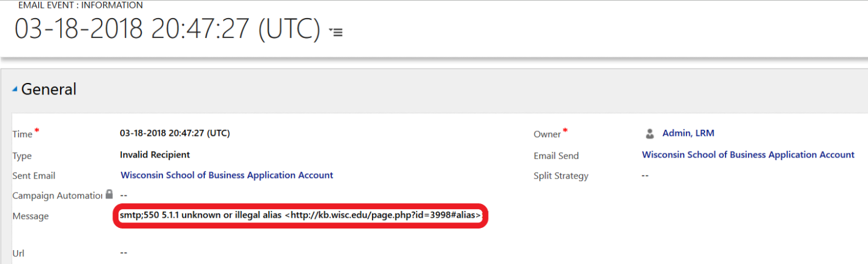
Task: Collapse the General section triangle
Action: (15, 90)
